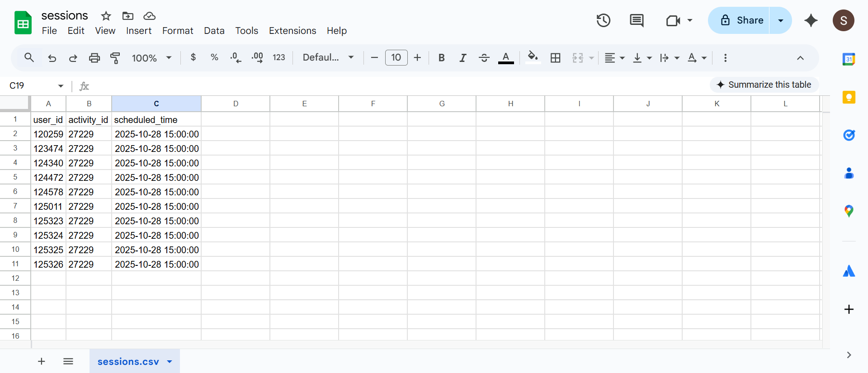Click the Share button
Image resolution: width=868 pixels, height=373 pixels.
pos(742,20)
